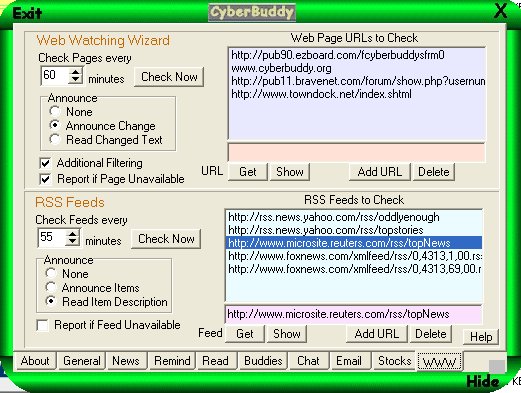
Task: Go to the Email tab
Action: [x=349, y=361]
